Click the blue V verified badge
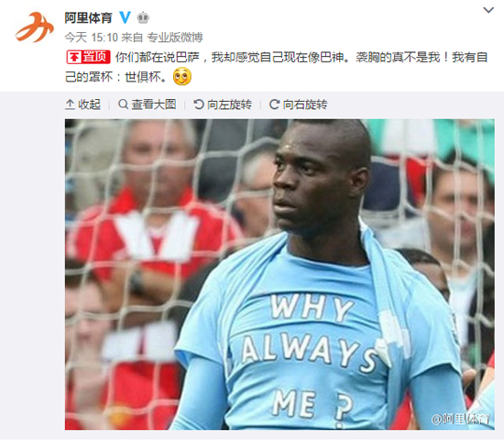The image size is (504, 440). coord(125,17)
